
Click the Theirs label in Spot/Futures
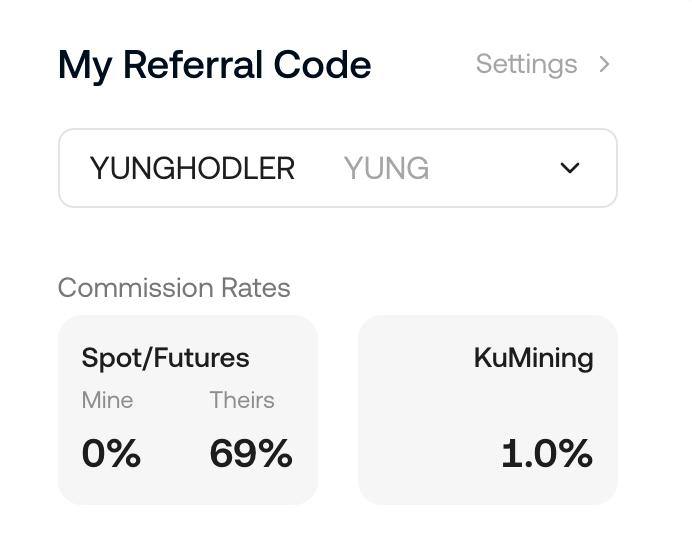(242, 400)
